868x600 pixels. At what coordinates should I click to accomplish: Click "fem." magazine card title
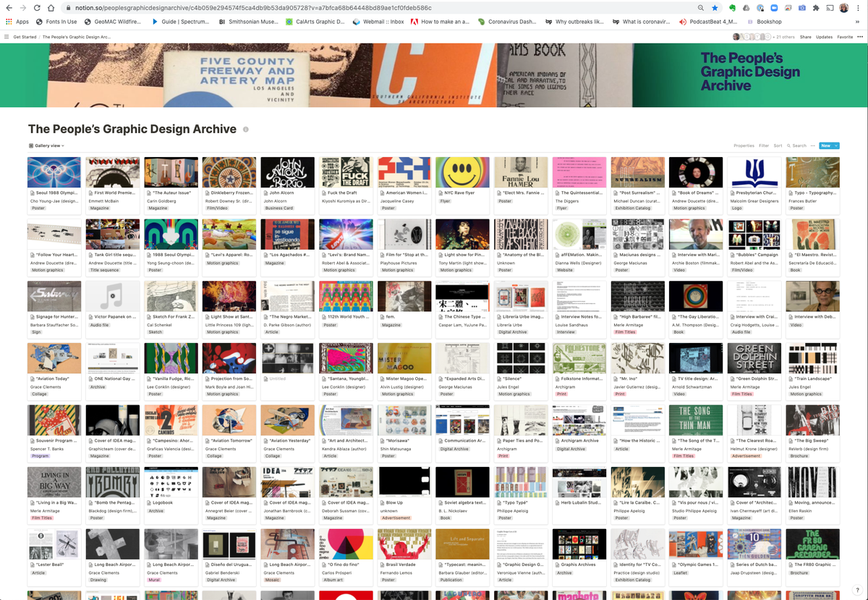[391, 317]
